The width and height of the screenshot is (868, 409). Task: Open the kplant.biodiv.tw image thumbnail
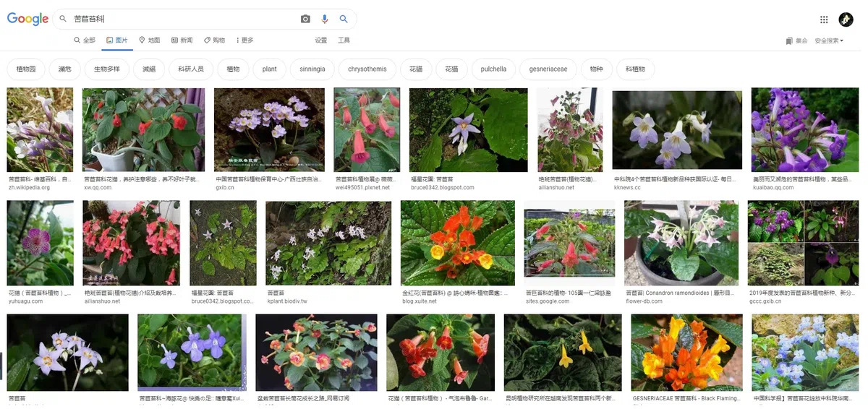point(328,243)
